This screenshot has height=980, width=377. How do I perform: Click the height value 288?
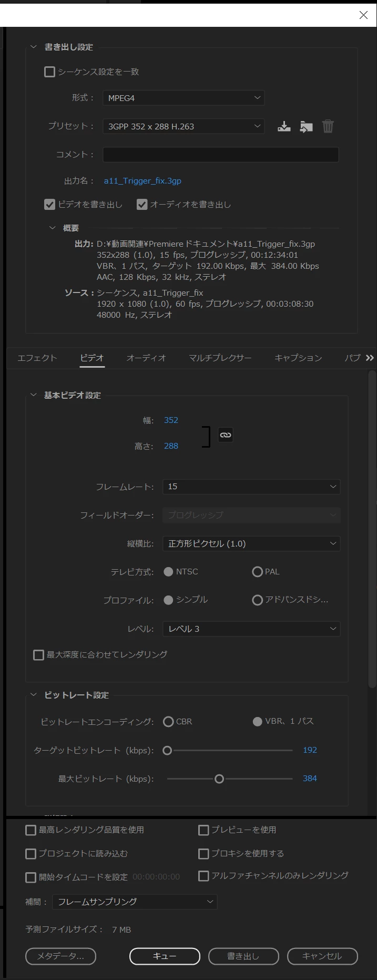171,446
